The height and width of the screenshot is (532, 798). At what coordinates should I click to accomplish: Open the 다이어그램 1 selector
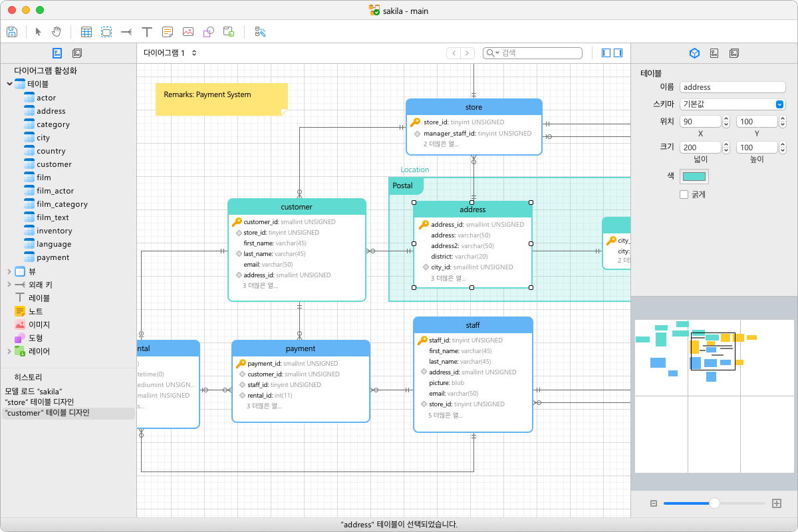[x=168, y=53]
